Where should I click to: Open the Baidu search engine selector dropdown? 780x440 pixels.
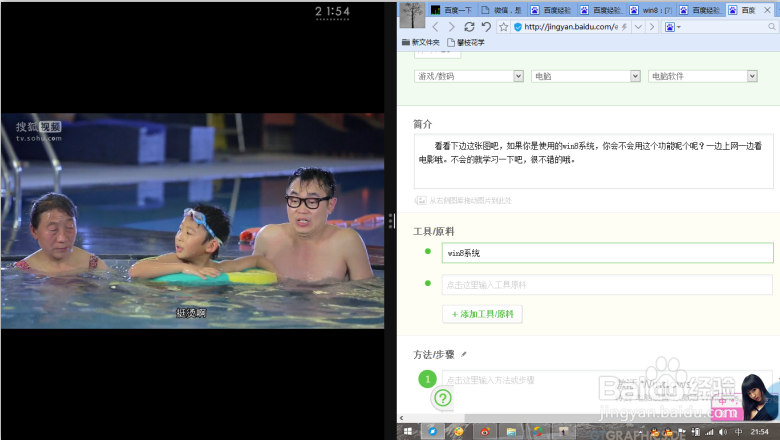(x=673, y=27)
